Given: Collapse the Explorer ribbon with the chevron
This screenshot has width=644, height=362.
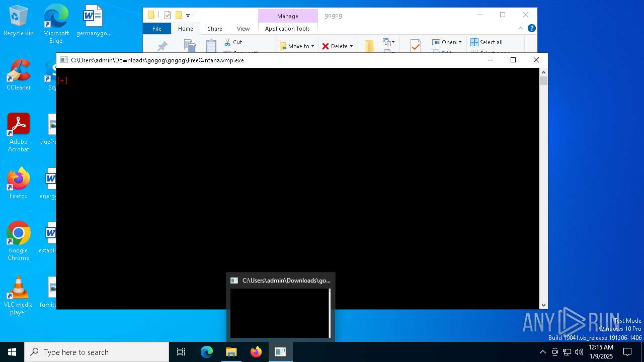Looking at the screenshot, I should click(521, 28).
